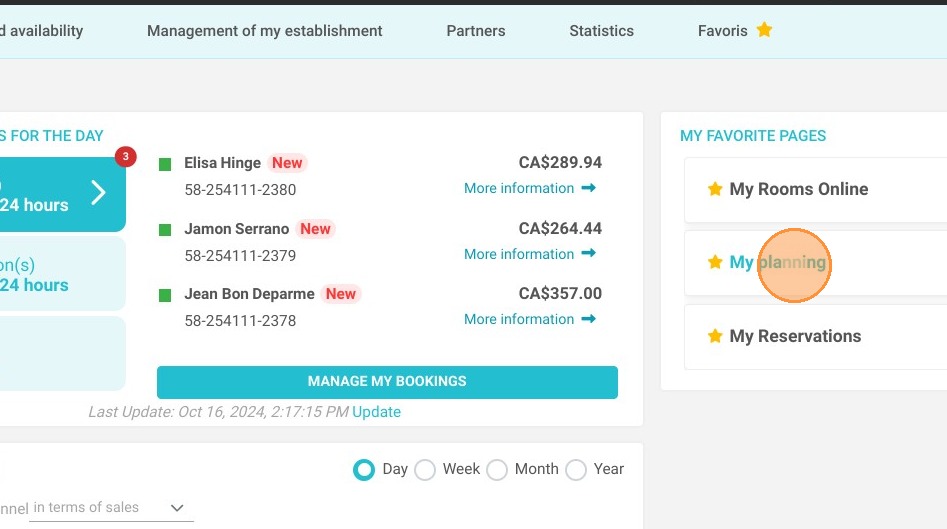Click the arrow next to Elisa Hinge's More information
This screenshot has height=529, width=947.
click(588, 188)
